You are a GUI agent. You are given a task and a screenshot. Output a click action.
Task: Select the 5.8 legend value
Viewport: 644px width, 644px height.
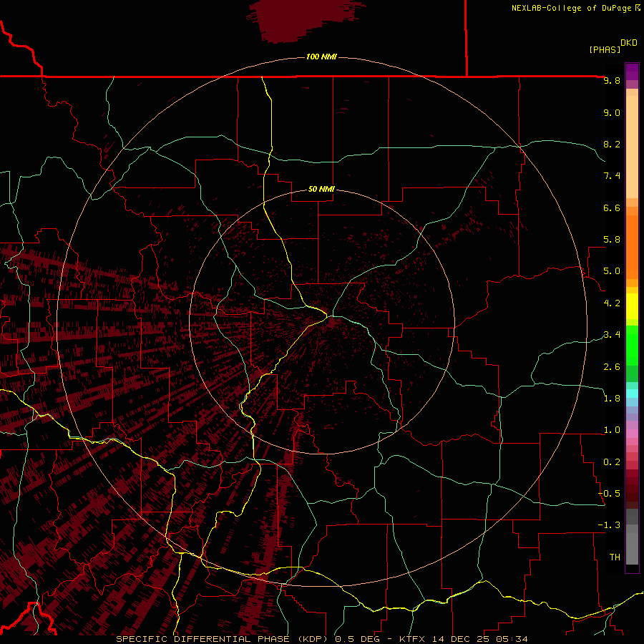pyautogui.click(x=612, y=240)
